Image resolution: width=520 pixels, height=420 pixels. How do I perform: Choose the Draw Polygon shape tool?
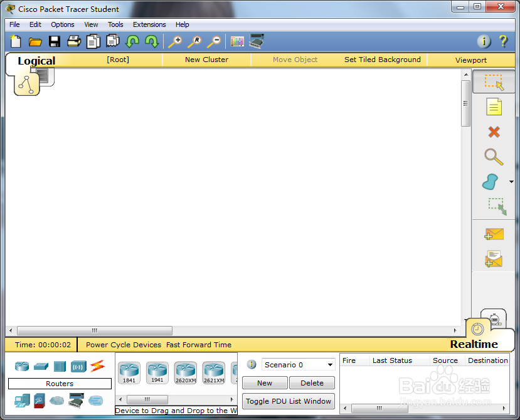490,182
